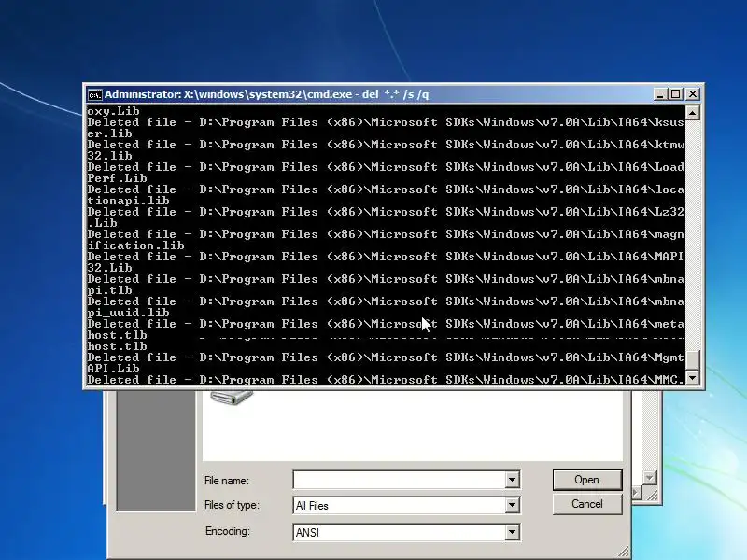Expand the File name dropdown arrow
Screen dimensions: 747x560
512,480
